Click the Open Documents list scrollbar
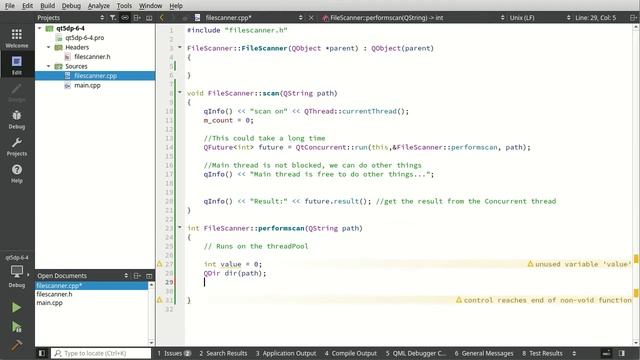Screen dimensions: 640x360 click(151, 313)
